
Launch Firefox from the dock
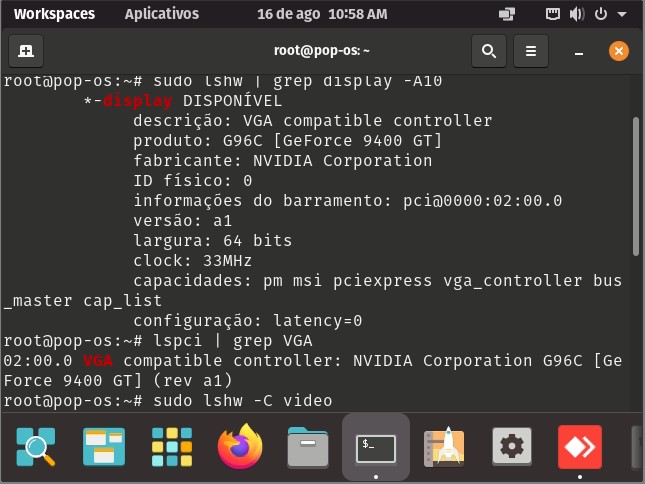coord(240,447)
